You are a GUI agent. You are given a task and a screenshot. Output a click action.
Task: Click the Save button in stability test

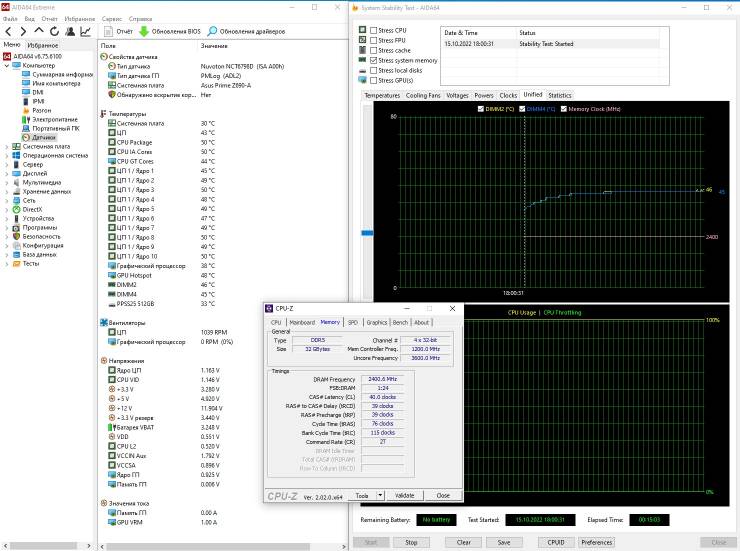(504, 542)
